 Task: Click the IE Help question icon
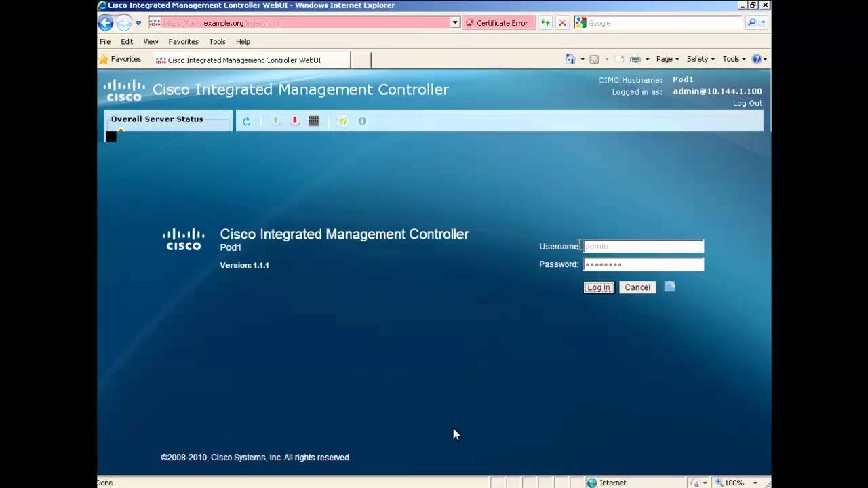[757, 59]
